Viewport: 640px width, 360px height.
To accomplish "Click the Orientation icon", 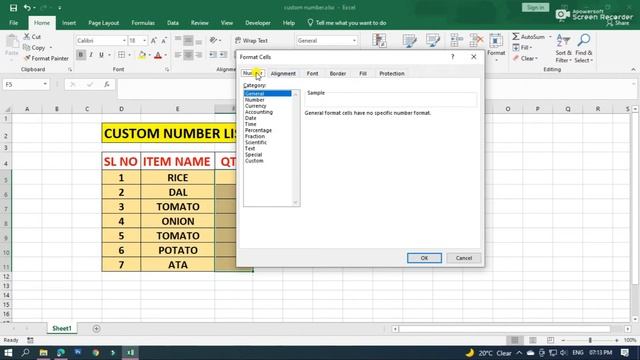I will 213,40.
